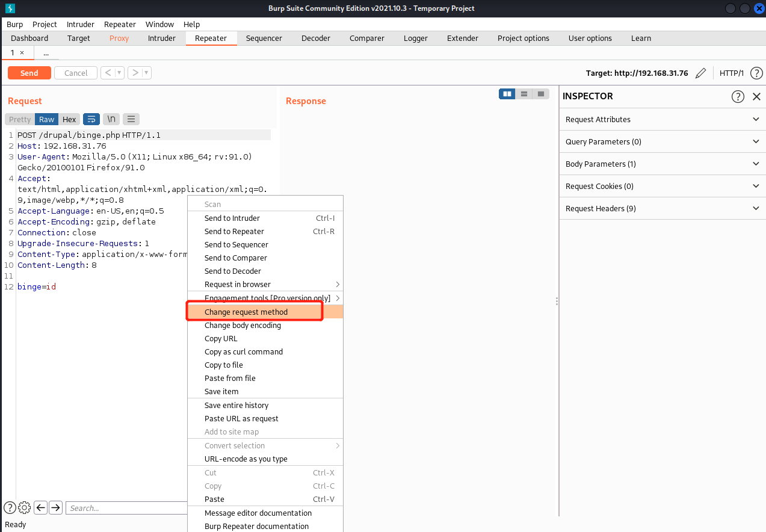Expand Request Headers (9) section
Image resolution: width=766 pixels, height=532 pixels.
tap(663, 208)
